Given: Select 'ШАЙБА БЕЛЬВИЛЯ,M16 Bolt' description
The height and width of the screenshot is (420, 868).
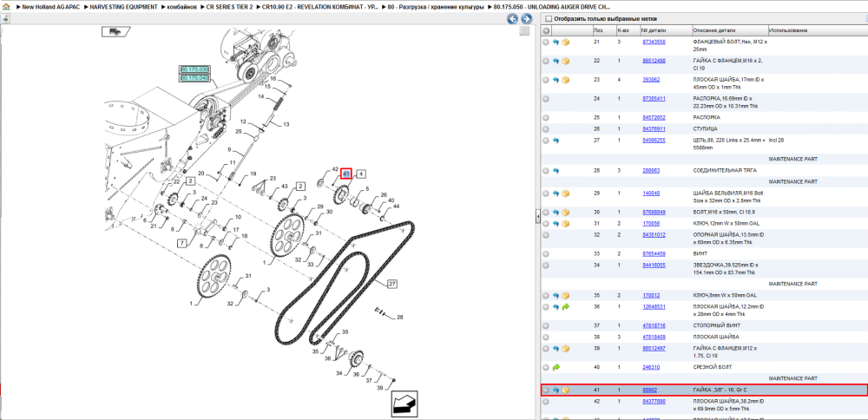Looking at the screenshot, I should coord(728,194).
